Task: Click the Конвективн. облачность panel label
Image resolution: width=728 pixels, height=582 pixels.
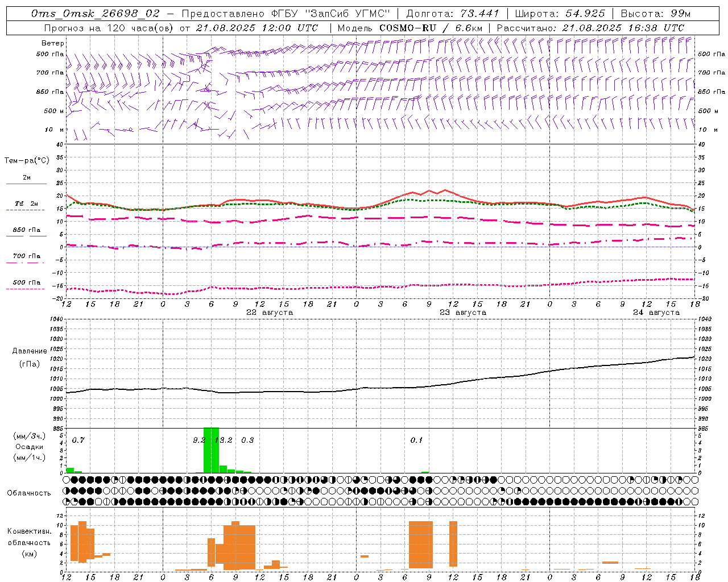Action: tap(29, 537)
